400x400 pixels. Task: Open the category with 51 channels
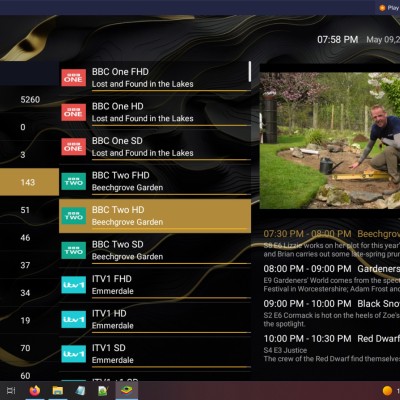pyautogui.click(x=29, y=210)
